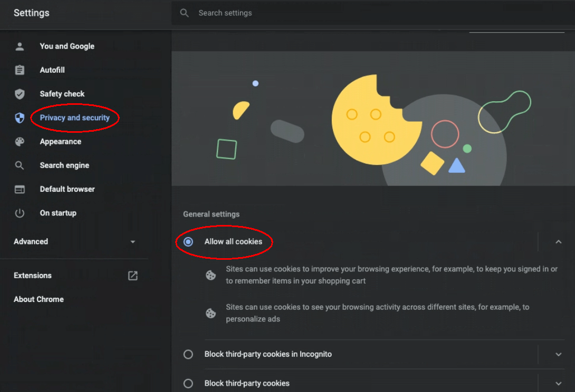The width and height of the screenshot is (575, 392).
Task: Open Extensions via the external link icon
Action: [x=133, y=276]
